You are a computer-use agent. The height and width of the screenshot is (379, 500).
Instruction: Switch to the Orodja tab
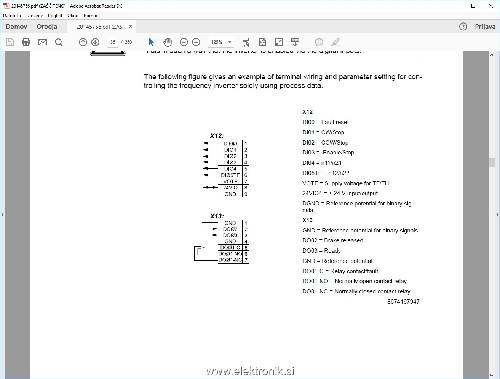[47, 26]
